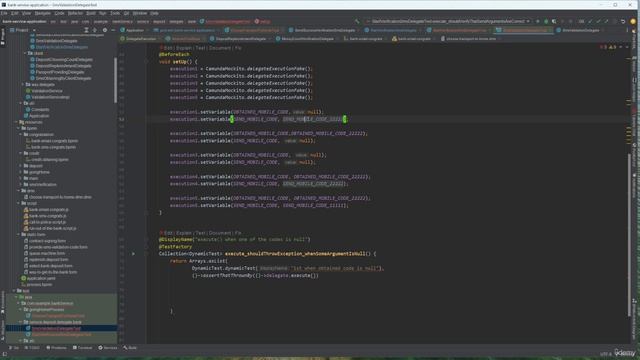Select DepositObtainingCountDelegate in project tree

[x=64, y=60]
